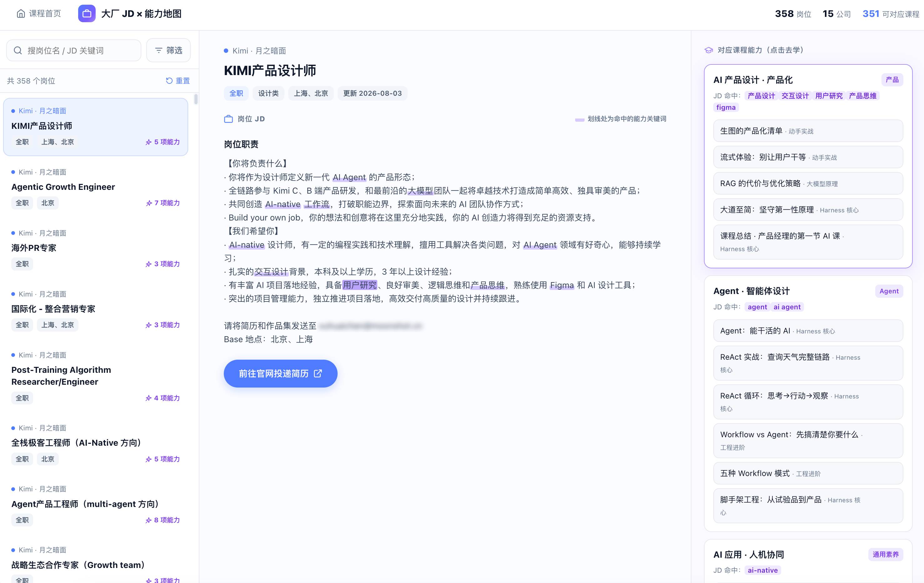The width and height of the screenshot is (924, 583).
Task: Click the 设计类 tag
Action: pyautogui.click(x=268, y=93)
